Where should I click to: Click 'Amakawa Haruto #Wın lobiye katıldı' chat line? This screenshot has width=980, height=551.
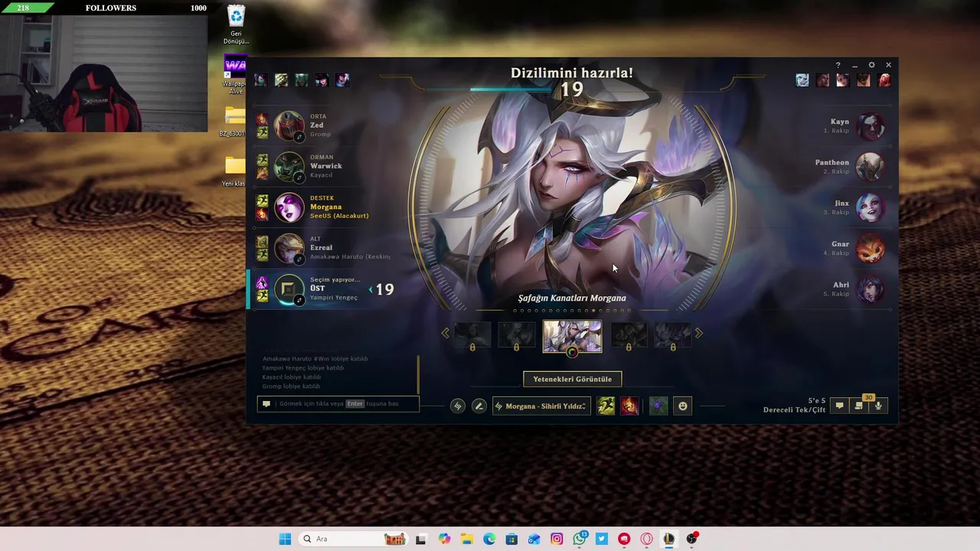(315, 359)
